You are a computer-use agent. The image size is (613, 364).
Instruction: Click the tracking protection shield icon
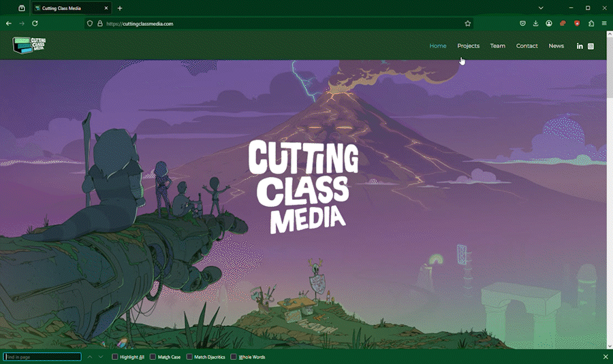tap(90, 23)
